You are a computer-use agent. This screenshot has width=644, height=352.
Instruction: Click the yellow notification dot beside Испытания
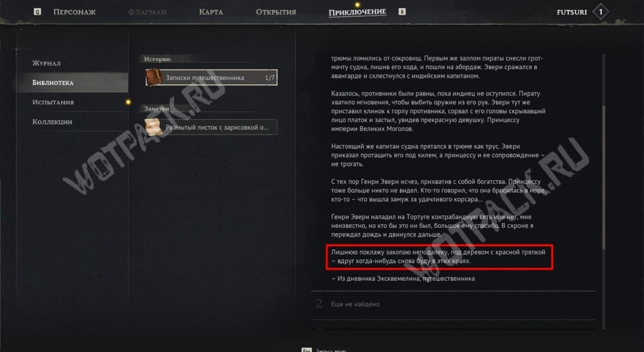pos(128,102)
